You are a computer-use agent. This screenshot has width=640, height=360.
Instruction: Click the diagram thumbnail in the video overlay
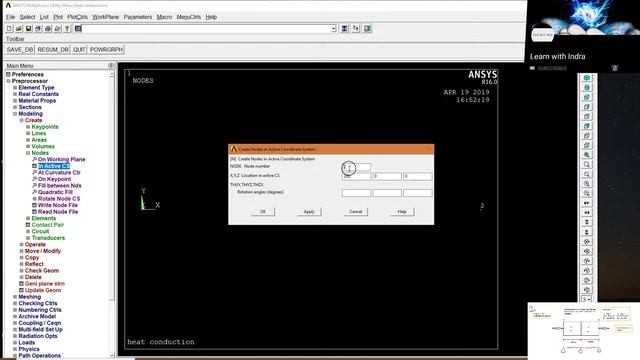[584, 331]
